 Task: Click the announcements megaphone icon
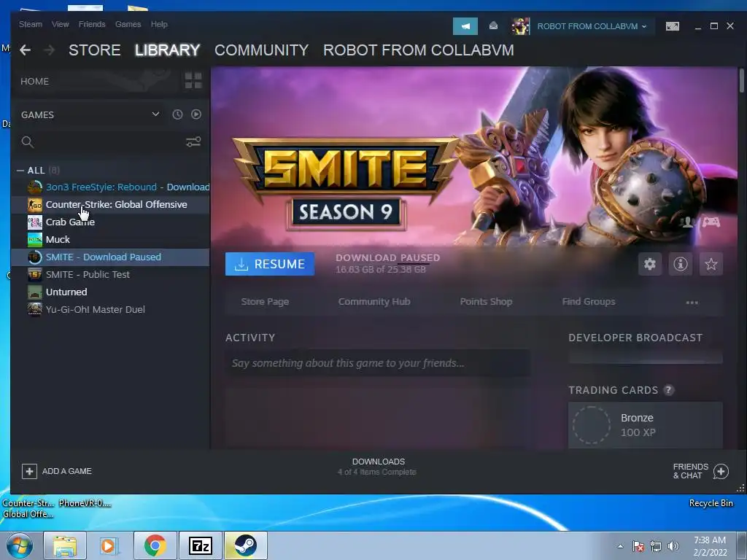[x=465, y=26]
